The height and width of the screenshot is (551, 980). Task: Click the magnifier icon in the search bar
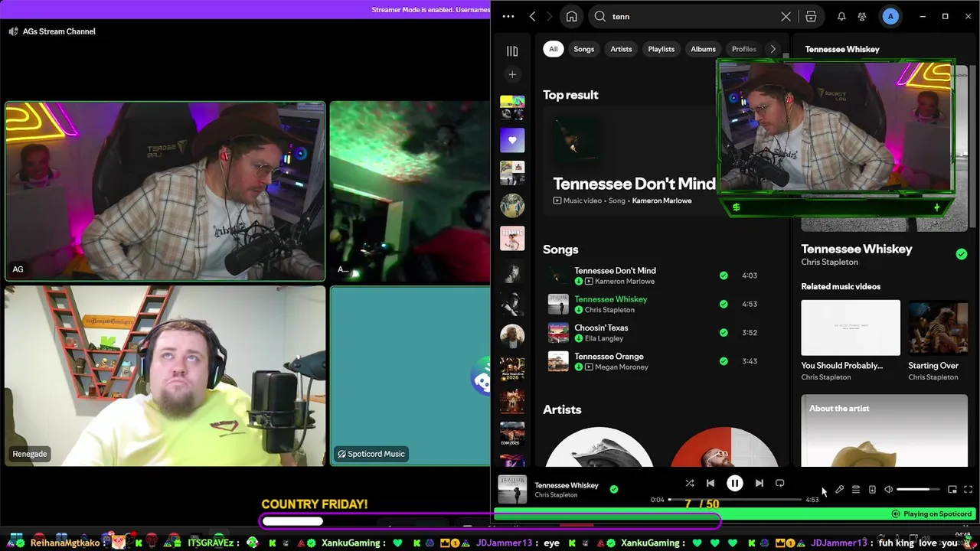coord(600,16)
